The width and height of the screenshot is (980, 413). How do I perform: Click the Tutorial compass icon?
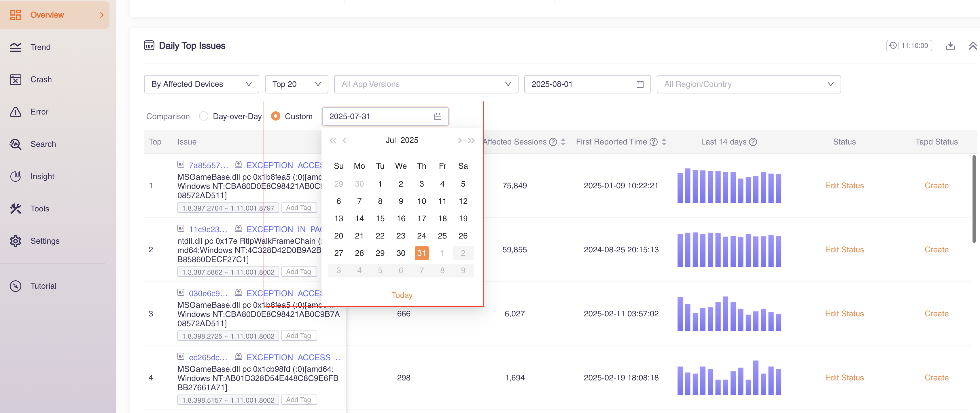[16, 286]
